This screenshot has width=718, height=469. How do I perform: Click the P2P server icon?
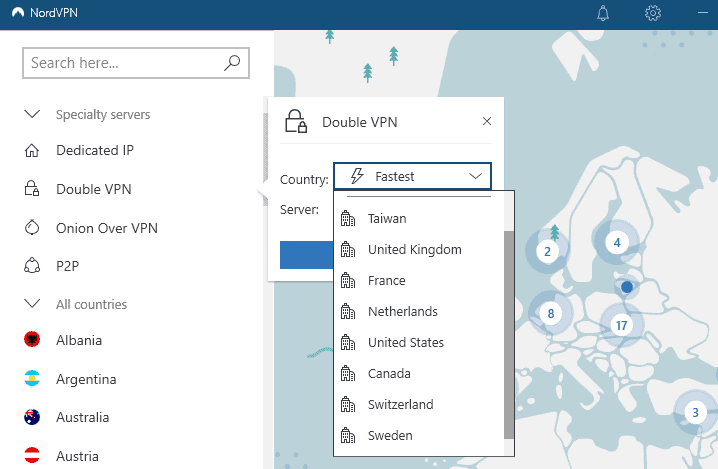pyautogui.click(x=32, y=266)
